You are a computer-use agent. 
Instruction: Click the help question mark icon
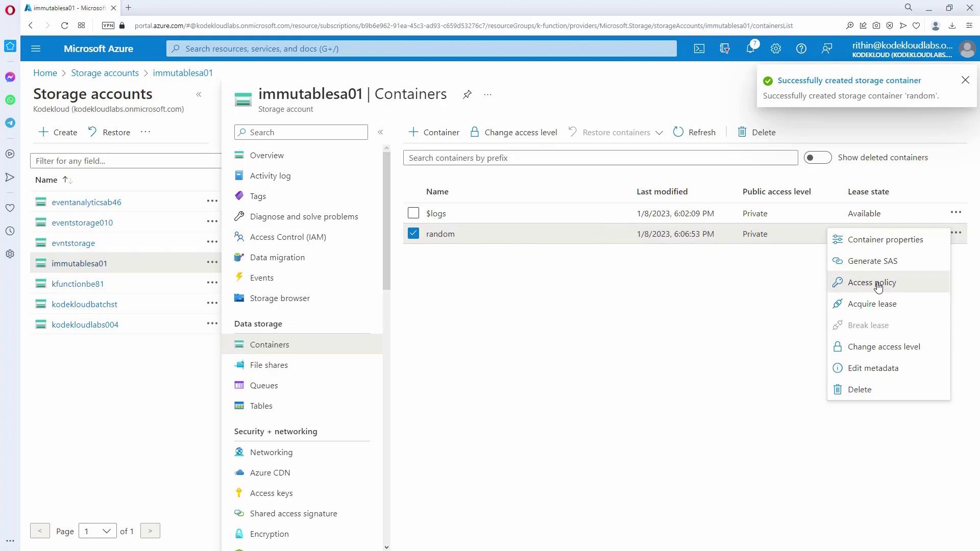[x=801, y=48]
